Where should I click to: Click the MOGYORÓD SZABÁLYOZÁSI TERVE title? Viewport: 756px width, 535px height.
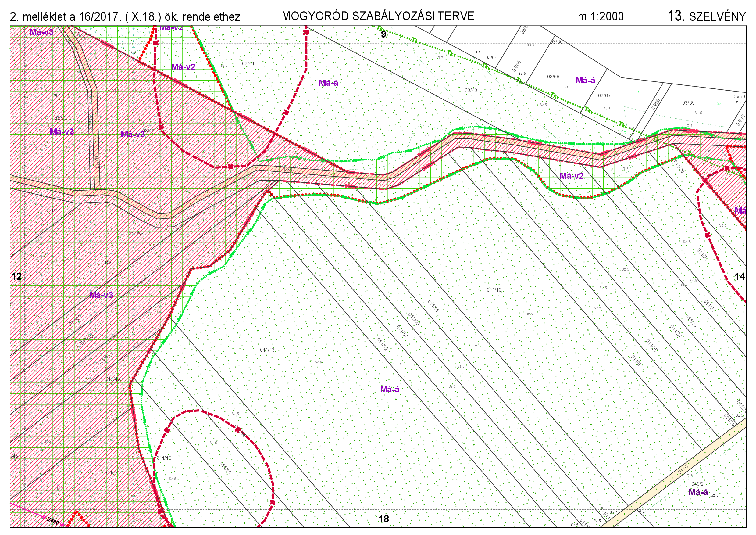coord(378,16)
